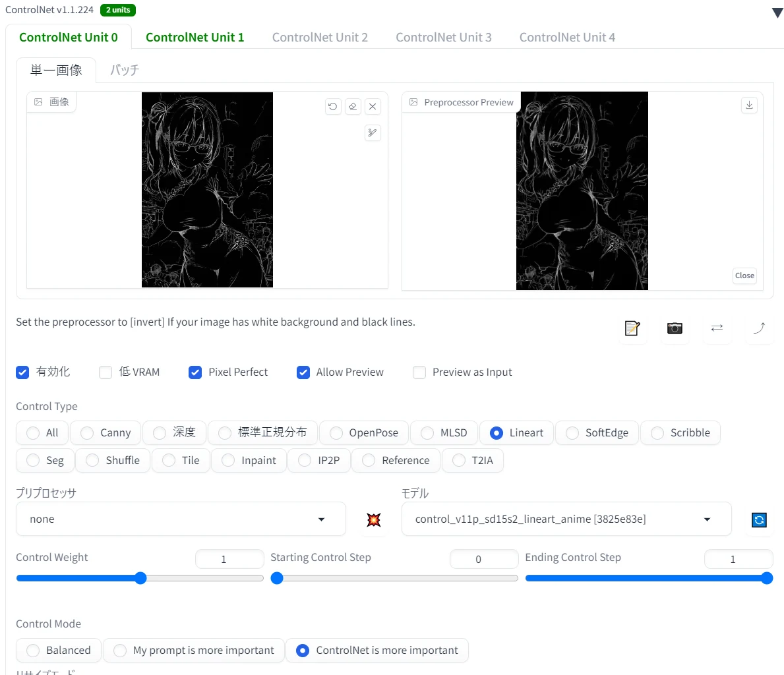This screenshot has height=675, width=784.
Task: Click the uploaded lineart input image
Action: point(208,190)
